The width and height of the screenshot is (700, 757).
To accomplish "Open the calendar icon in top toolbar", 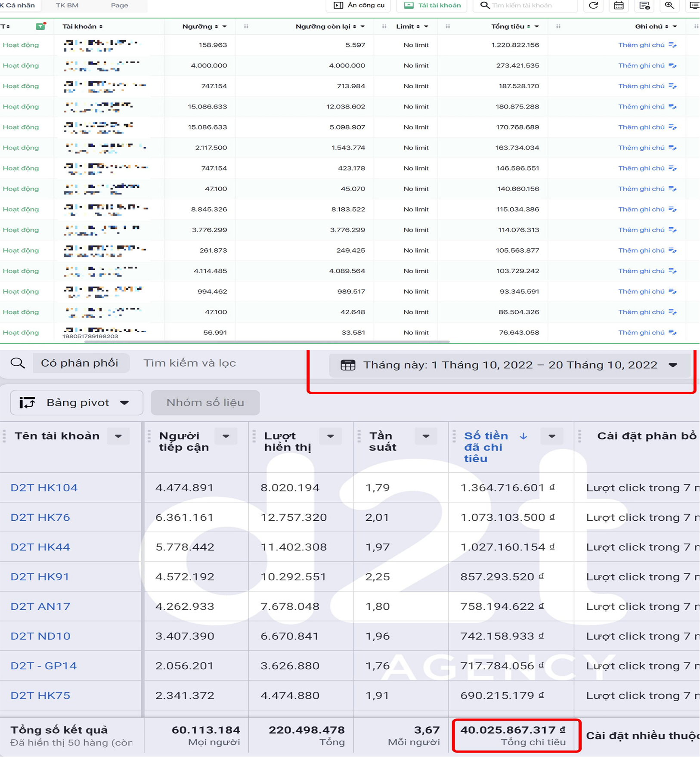I will tap(619, 6).
